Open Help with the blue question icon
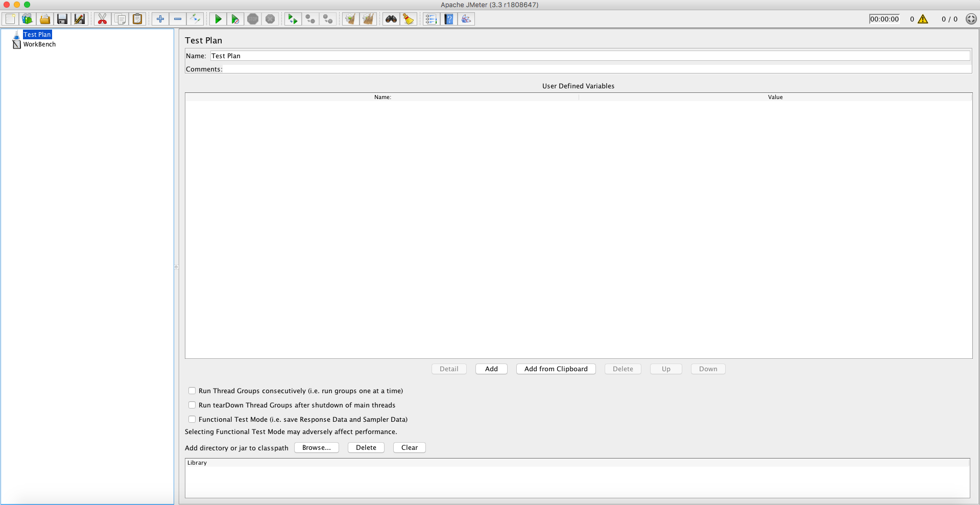980x505 pixels. click(449, 19)
